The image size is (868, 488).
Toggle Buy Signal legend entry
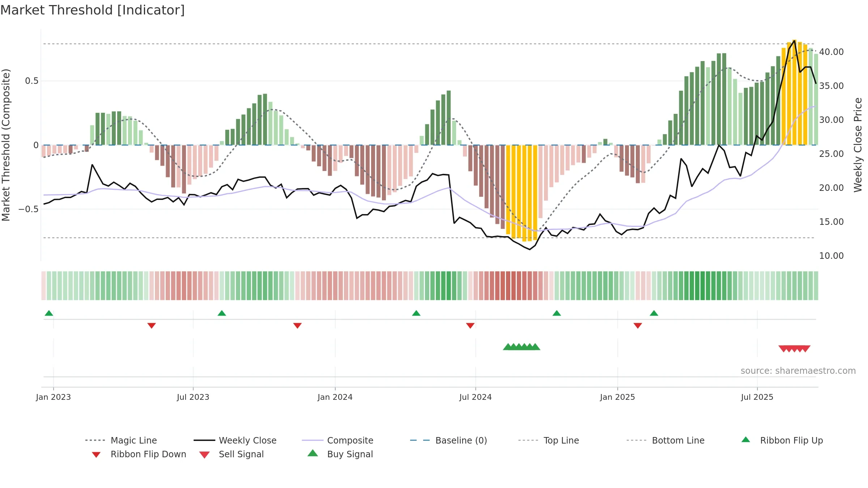point(340,454)
